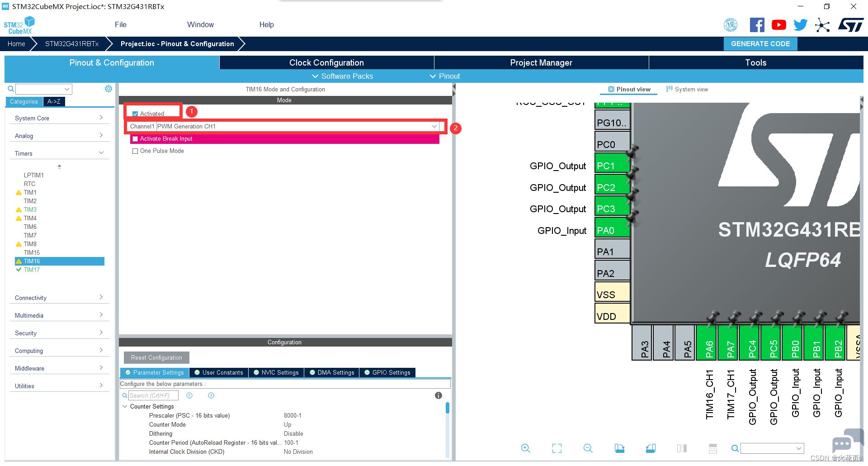Open the Pinout dropdown menu
The height and width of the screenshot is (466, 868).
(x=445, y=76)
